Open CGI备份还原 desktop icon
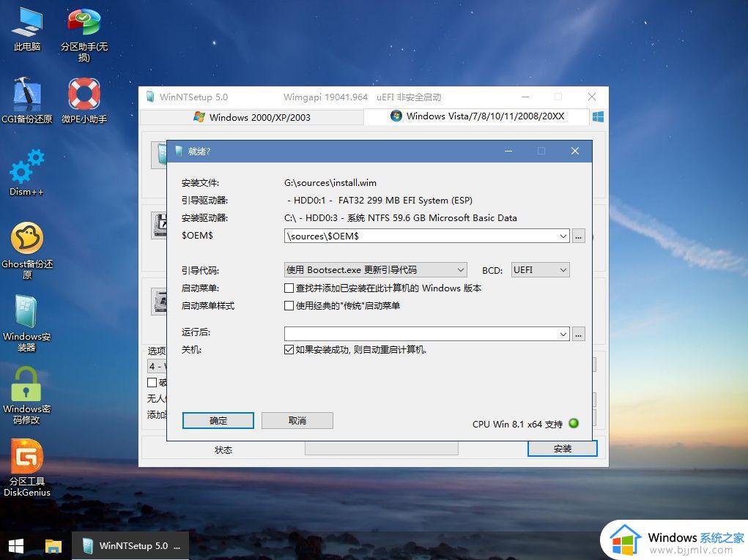Viewport: 748px width, 560px height. tap(26, 100)
